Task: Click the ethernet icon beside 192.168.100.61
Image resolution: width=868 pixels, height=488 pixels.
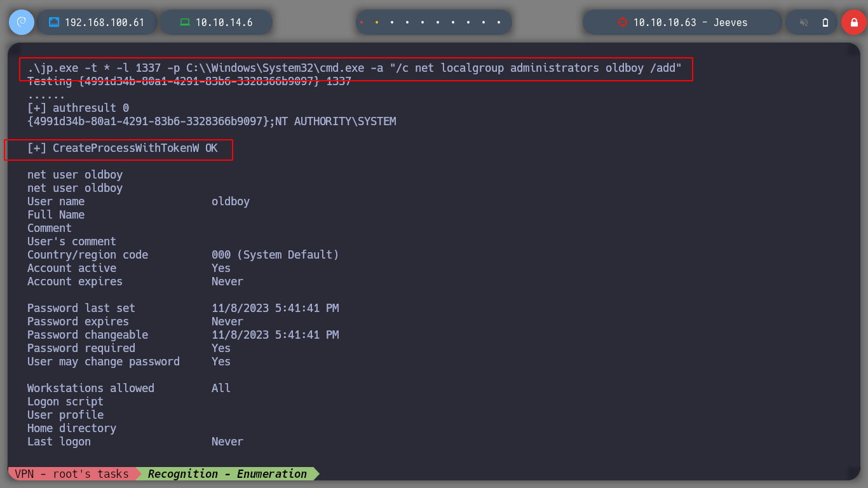Action: click(54, 22)
